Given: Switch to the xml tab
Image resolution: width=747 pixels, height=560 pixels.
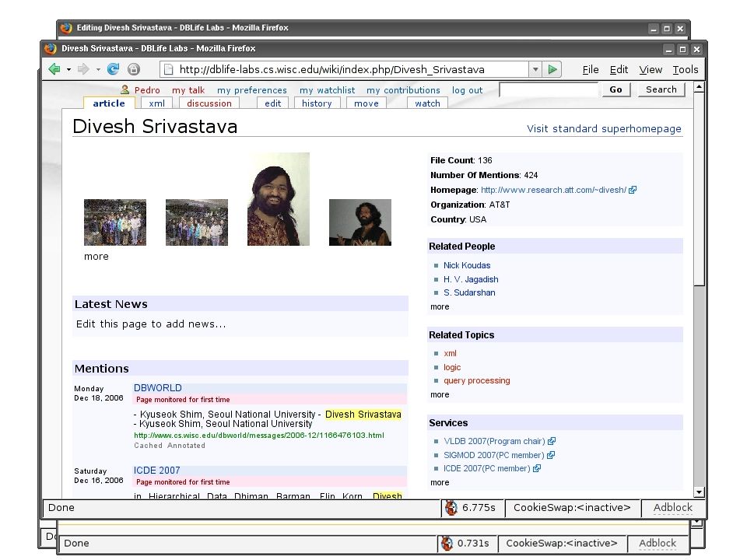Looking at the screenshot, I should (156, 103).
